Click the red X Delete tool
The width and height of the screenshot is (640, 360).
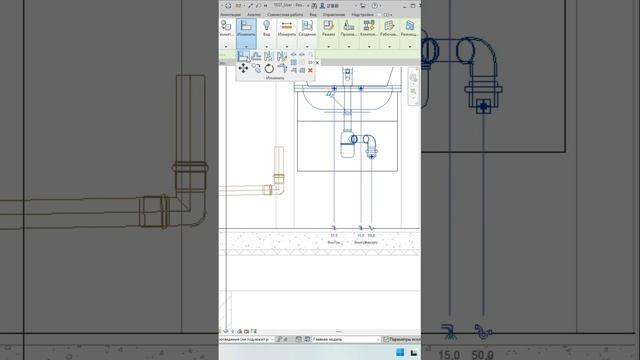coord(310,70)
